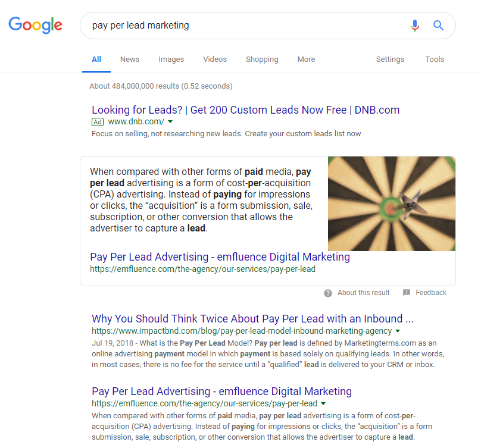The height and width of the screenshot is (448, 481).
Task: Open the lower 'Pay Per Lead Advertising - emfluence' result
Action: point(221,391)
